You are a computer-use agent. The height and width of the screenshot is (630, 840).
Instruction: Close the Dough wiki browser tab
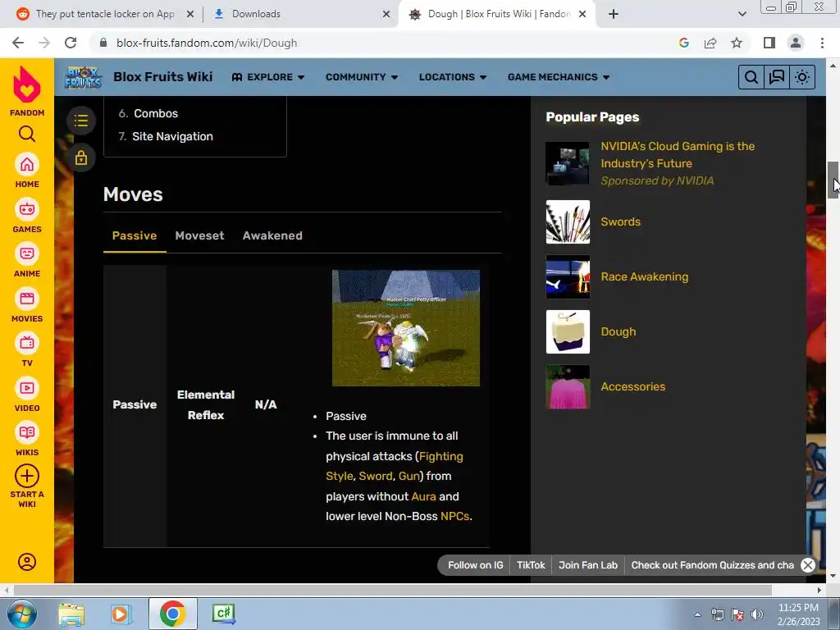[x=583, y=14]
